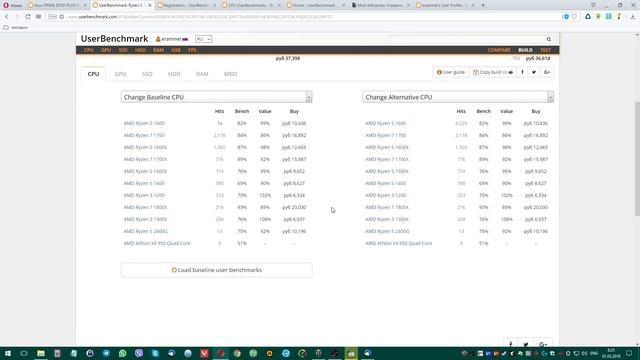Open the RU country selector
This screenshot has height=360, width=640.
tap(203, 39)
